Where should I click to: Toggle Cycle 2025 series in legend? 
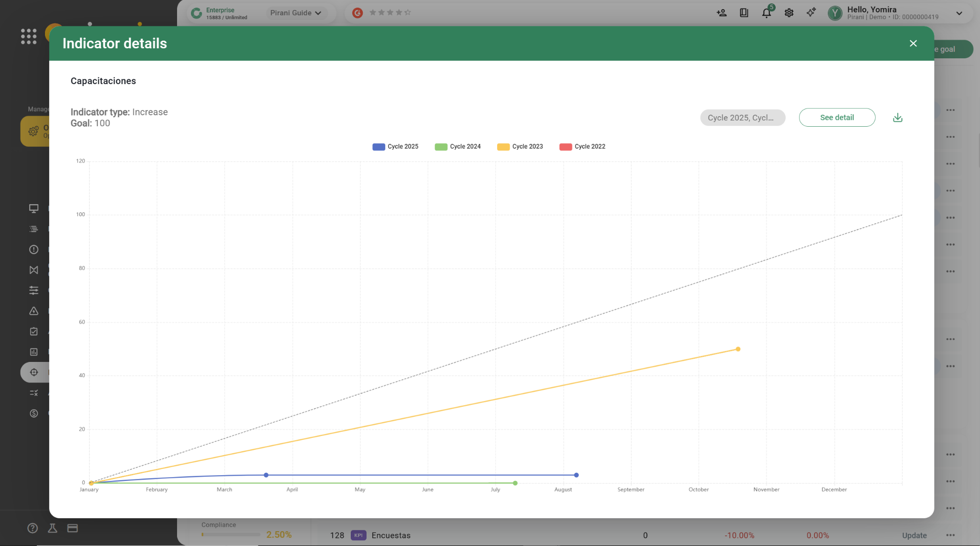(395, 147)
